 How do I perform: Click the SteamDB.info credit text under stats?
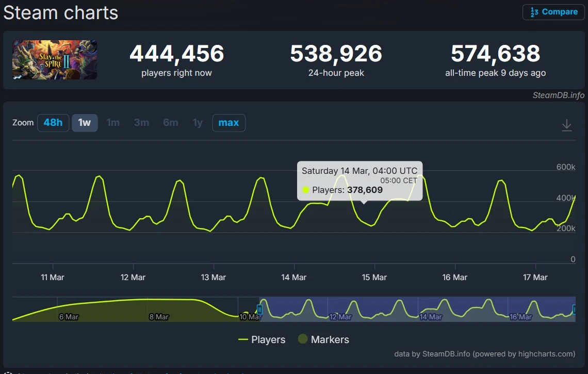(x=559, y=95)
